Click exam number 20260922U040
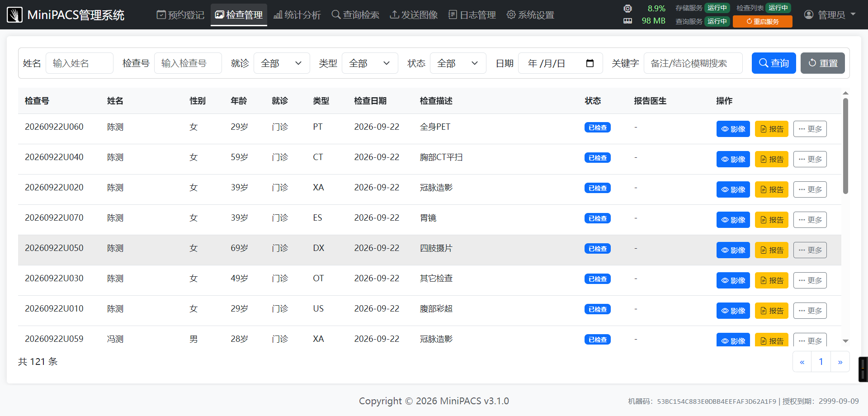The width and height of the screenshot is (868, 416). point(54,157)
